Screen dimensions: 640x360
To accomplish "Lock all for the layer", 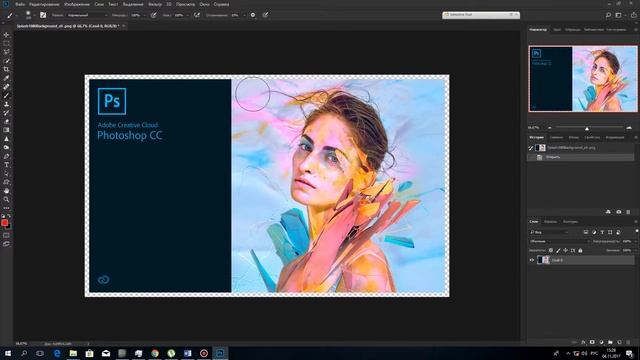I will (x=580, y=250).
